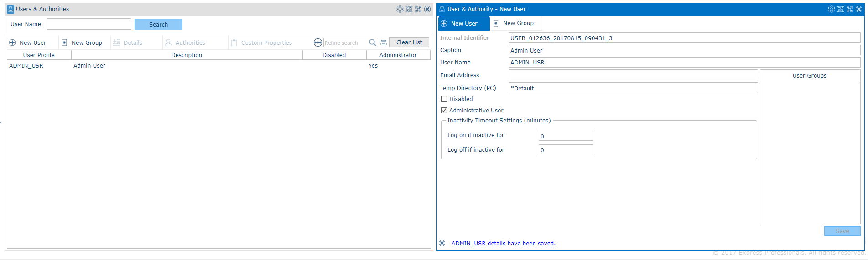Click the user icon in New User title bar
Screen dimensions: 868x260
(x=442, y=9)
